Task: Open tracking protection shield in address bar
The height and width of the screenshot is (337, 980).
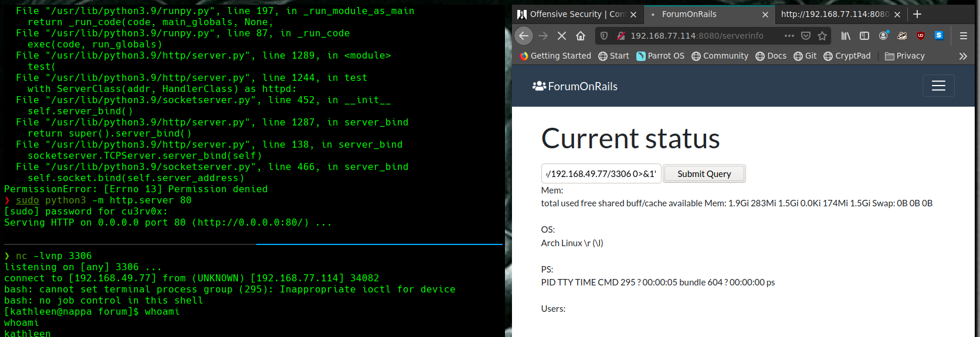Action: point(604,36)
